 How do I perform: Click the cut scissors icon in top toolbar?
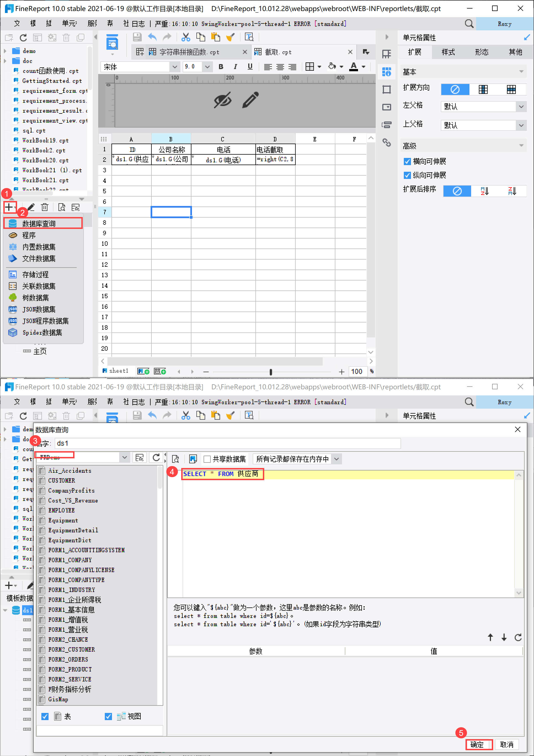186,37
